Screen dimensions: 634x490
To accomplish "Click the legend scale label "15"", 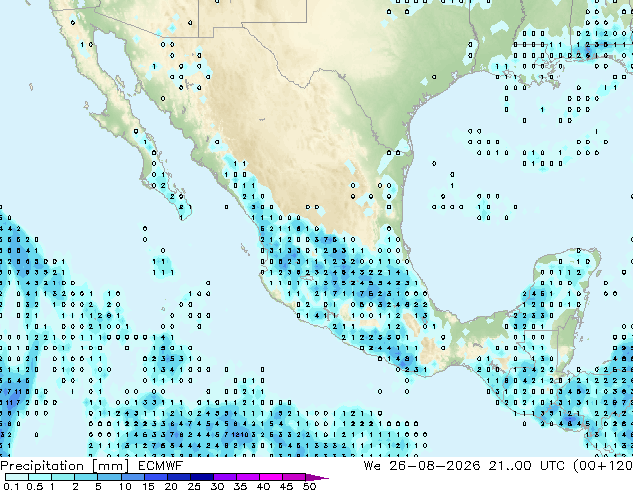I will pos(148,486).
